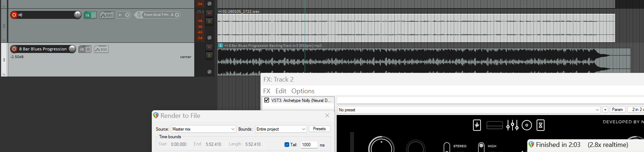Invert phase on track 3
Screen dimensions: 644x152
pos(209,72)
